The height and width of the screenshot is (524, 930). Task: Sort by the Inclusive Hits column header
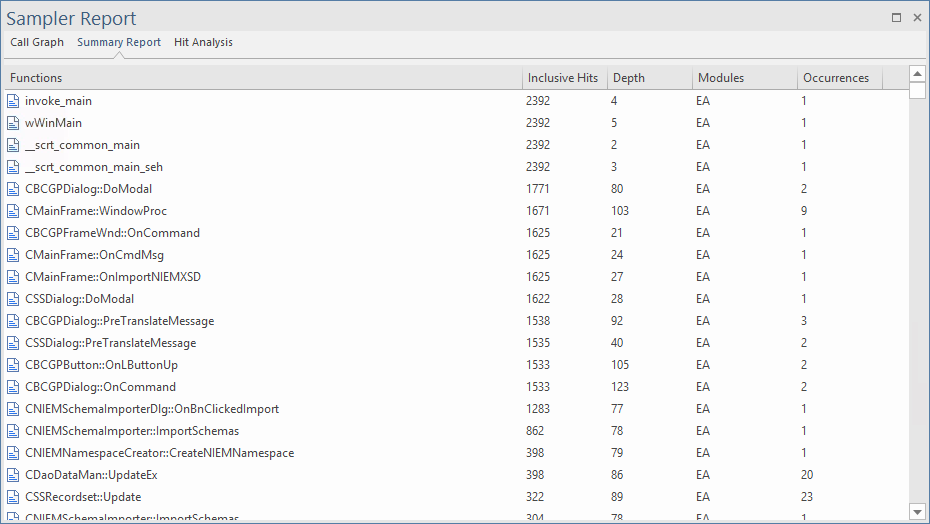tap(563, 78)
